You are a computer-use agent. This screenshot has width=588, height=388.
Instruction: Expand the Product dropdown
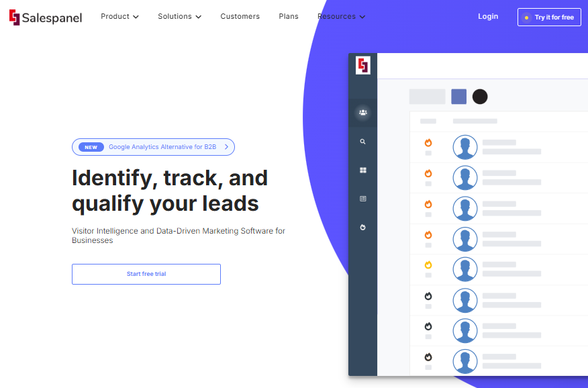119,16
